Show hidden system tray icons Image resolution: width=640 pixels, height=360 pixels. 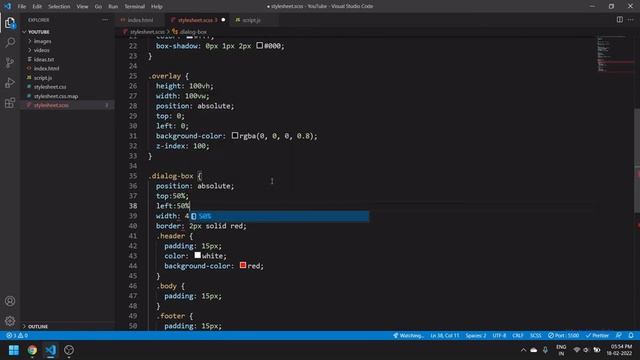[523, 350]
